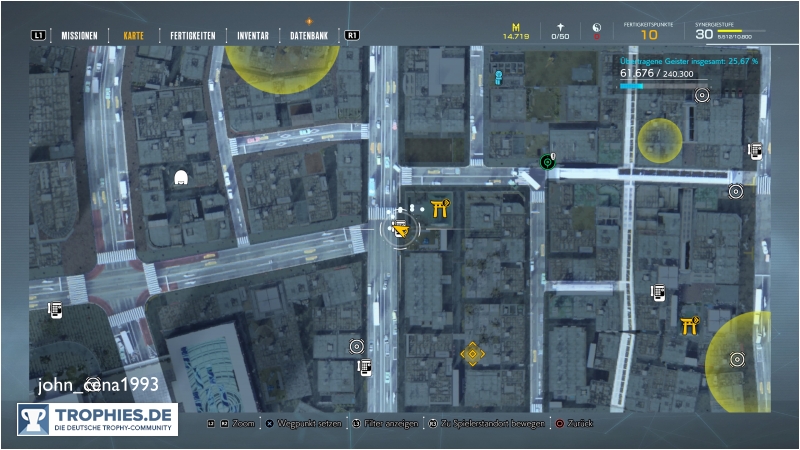Select the green circular objective marker
This screenshot has height=450, width=800.
[x=547, y=161]
